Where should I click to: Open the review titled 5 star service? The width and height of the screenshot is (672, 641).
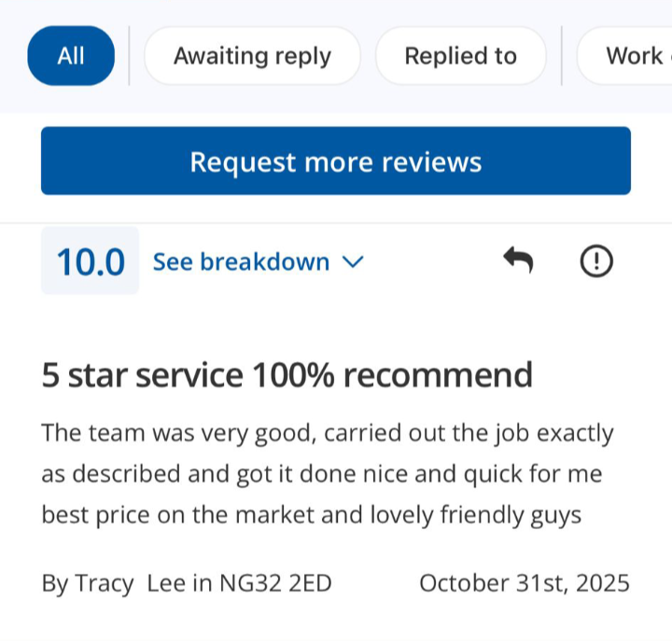[287, 375]
